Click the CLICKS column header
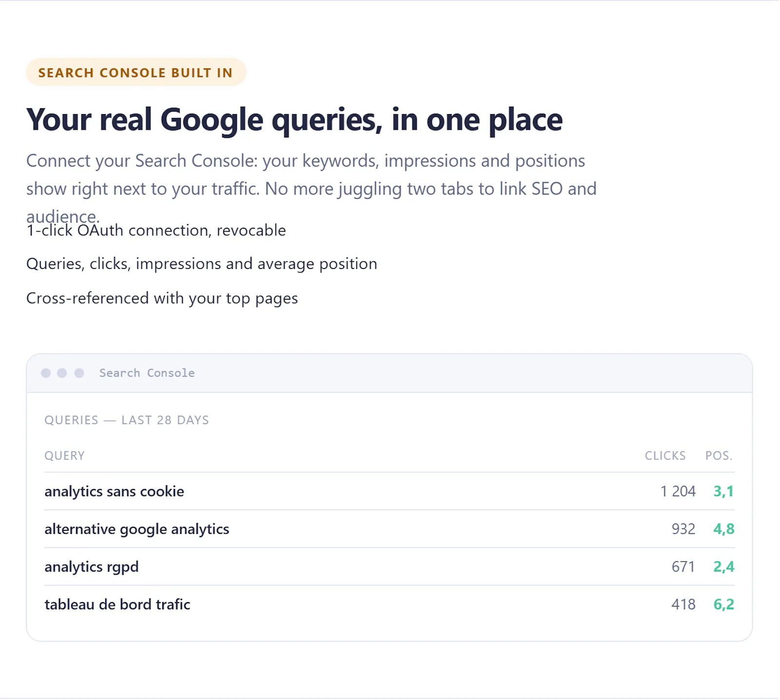 click(x=665, y=455)
